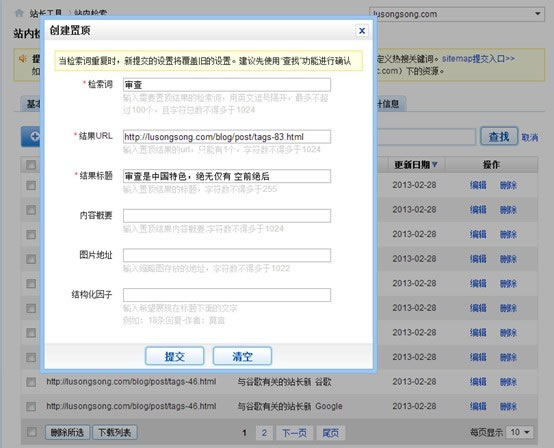Click the 取消 link beside 查找

click(530, 137)
